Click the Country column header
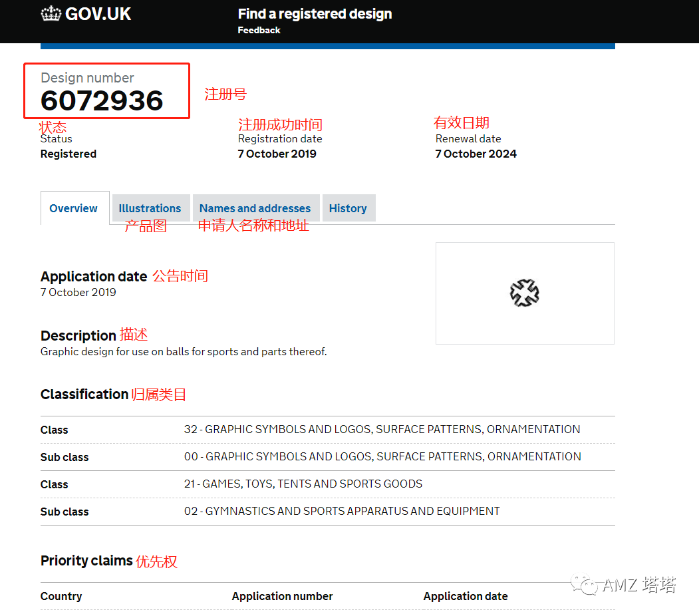The height and width of the screenshot is (616, 699). (x=61, y=597)
